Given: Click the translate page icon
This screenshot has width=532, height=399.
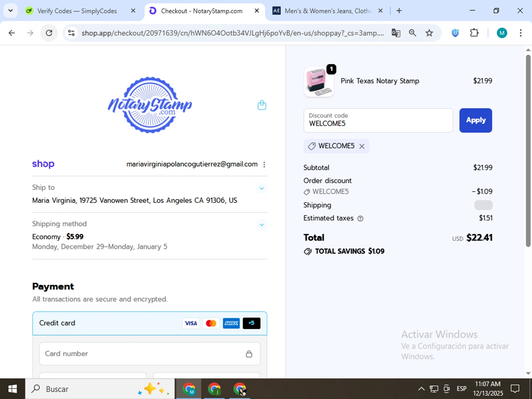Looking at the screenshot, I should pos(396,33).
